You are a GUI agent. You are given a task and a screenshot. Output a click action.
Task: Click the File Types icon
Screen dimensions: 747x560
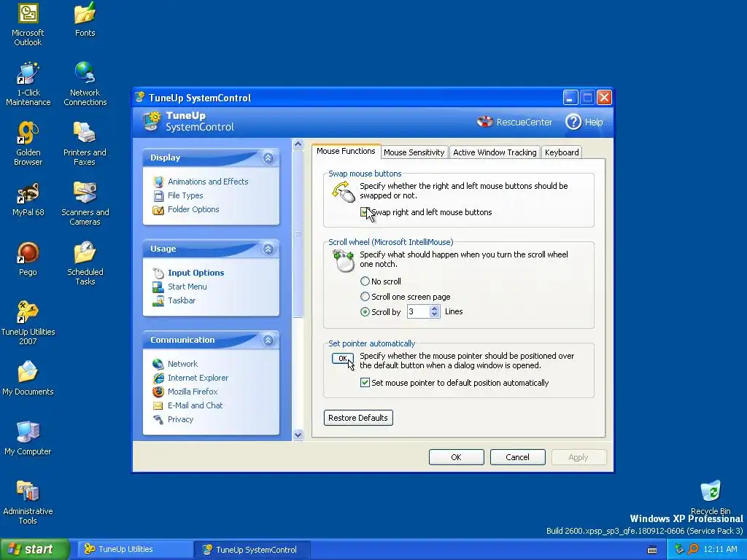pos(158,195)
